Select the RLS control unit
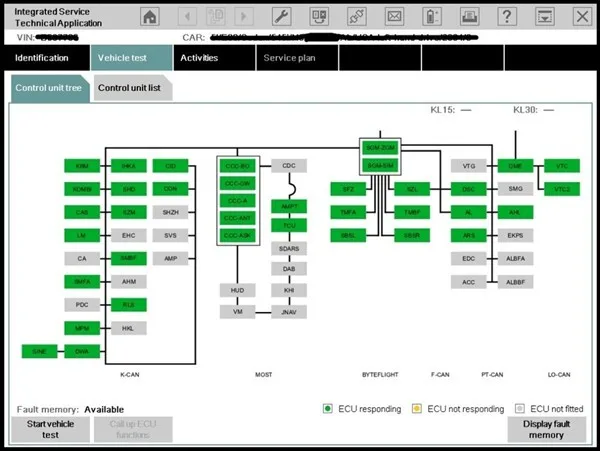The width and height of the screenshot is (600, 451). point(129,305)
